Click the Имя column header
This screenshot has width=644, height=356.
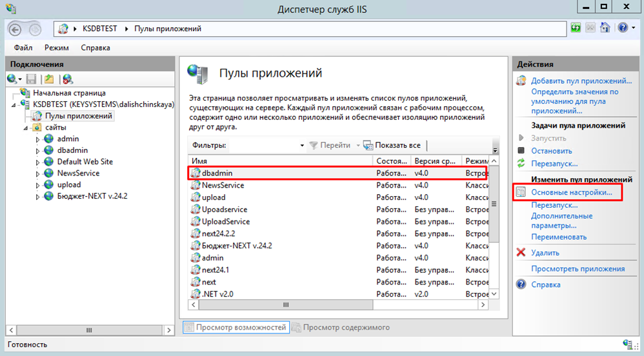(281, 161)
